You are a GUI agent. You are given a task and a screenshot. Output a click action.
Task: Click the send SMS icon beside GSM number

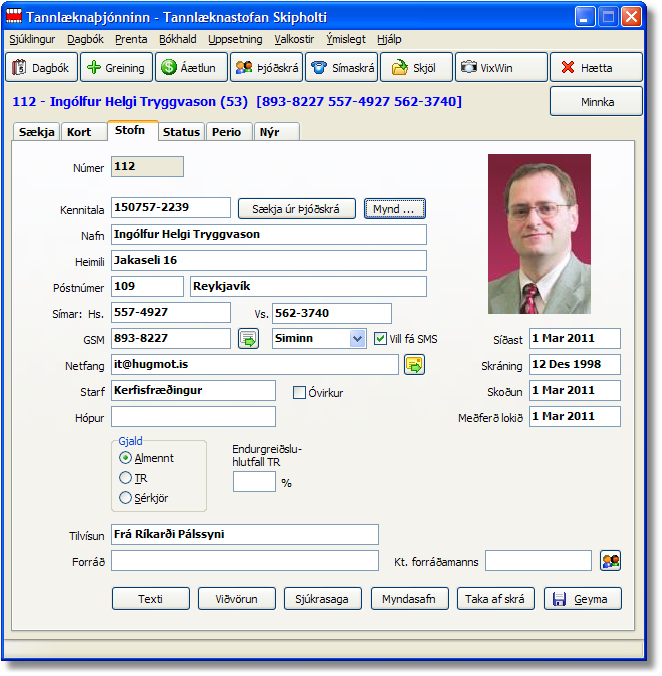pos(248,339)
